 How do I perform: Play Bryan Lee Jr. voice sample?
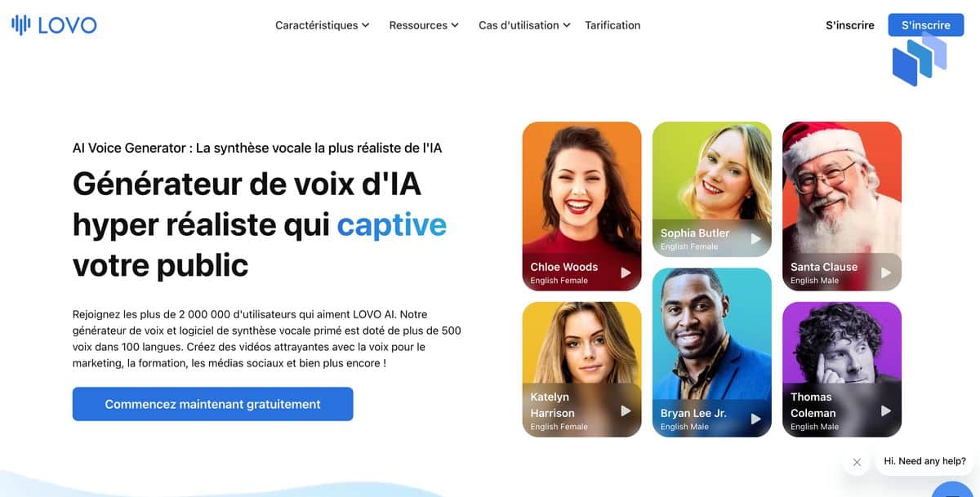pos(756,419)
